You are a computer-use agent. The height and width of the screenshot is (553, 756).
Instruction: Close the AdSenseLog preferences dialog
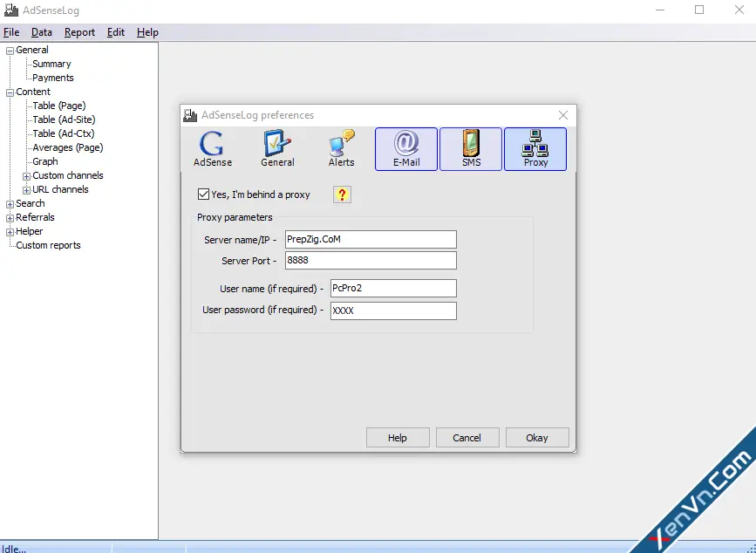tap(562, 115)
